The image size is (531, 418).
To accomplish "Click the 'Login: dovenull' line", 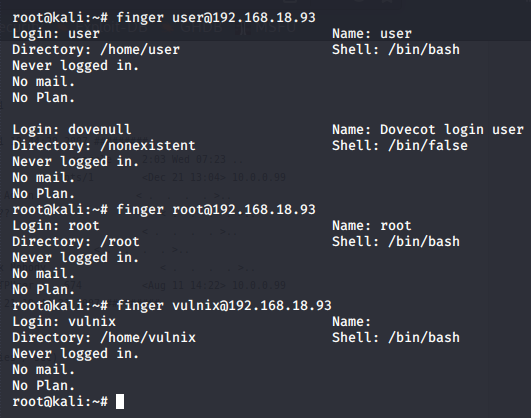I will click(72, 129).
